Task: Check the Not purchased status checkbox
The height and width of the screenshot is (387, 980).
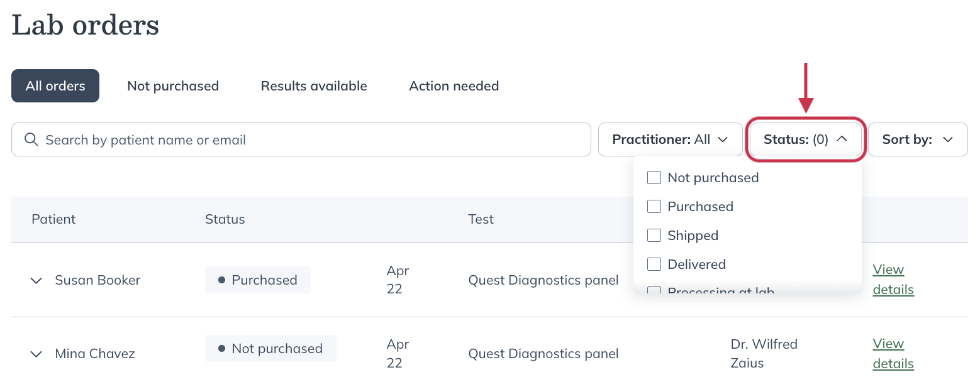Action: coord(654,177)
